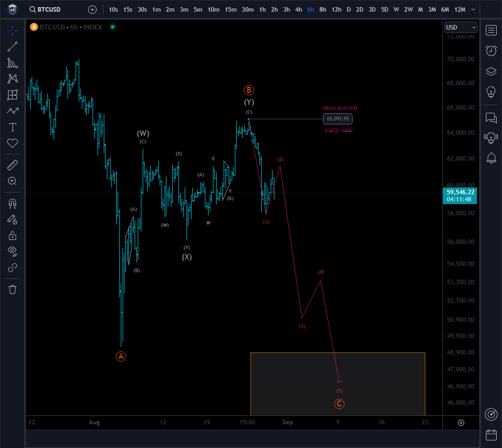Screen dimensions: 502x448
Task: Click the current price label 59,546.22
Action: point(460,196)
